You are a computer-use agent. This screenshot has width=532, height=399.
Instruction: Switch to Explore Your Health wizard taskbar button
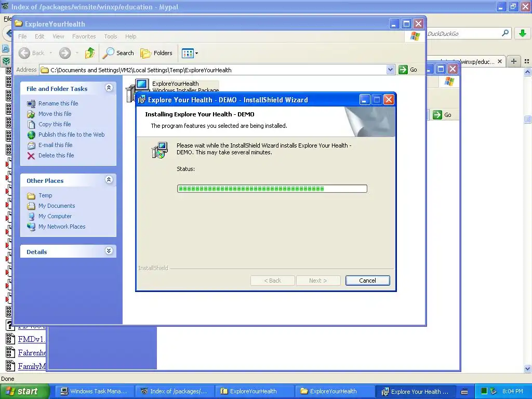click(415, 391)
